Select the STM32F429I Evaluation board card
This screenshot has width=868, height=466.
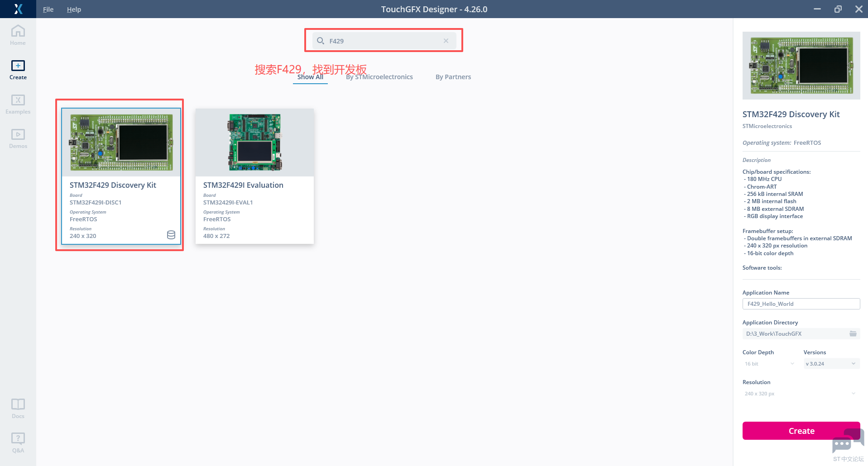click(254, 176)
